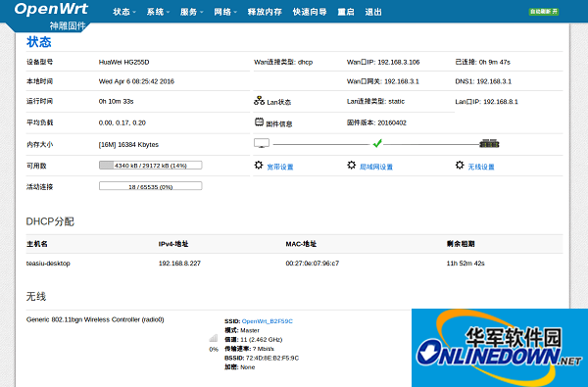Select hostname teasiu-desktop

point(48,264)
